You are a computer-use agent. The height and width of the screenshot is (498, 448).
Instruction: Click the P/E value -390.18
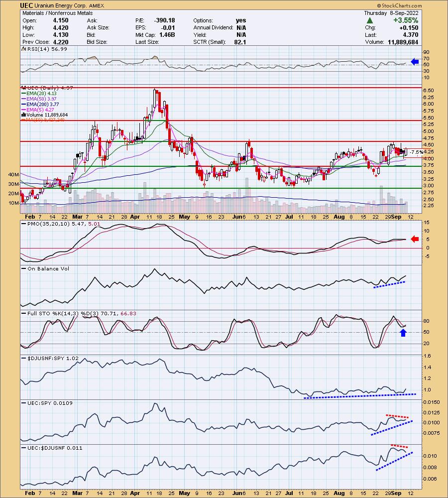(x=164, y=20)
